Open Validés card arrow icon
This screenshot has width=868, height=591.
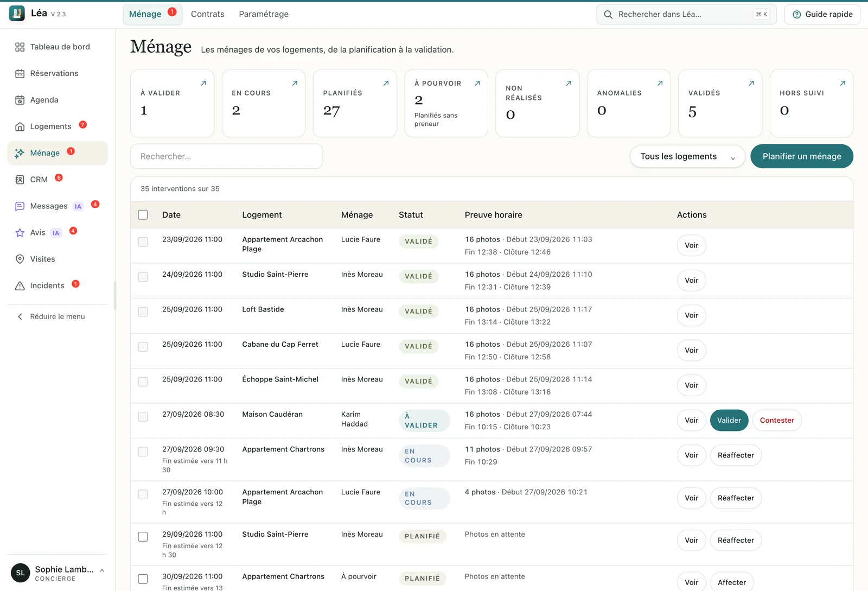(751, 83)
